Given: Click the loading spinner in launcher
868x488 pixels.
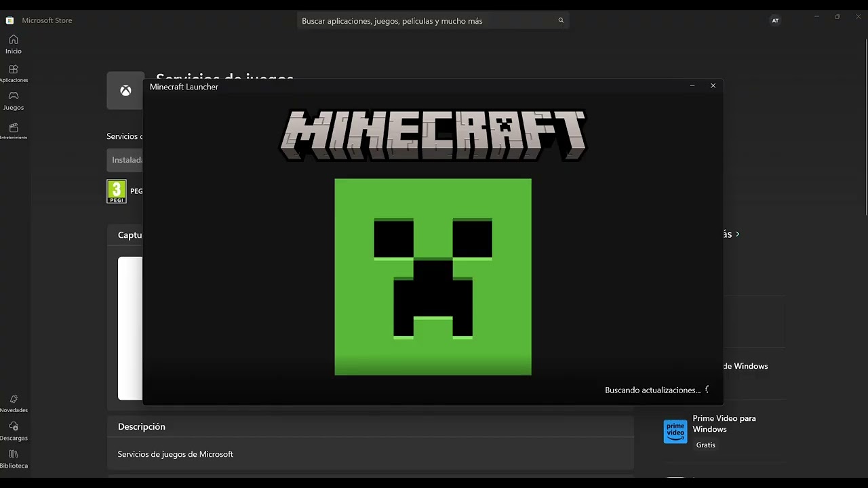Looking at the screenshot, I should (x=708, y=390).
